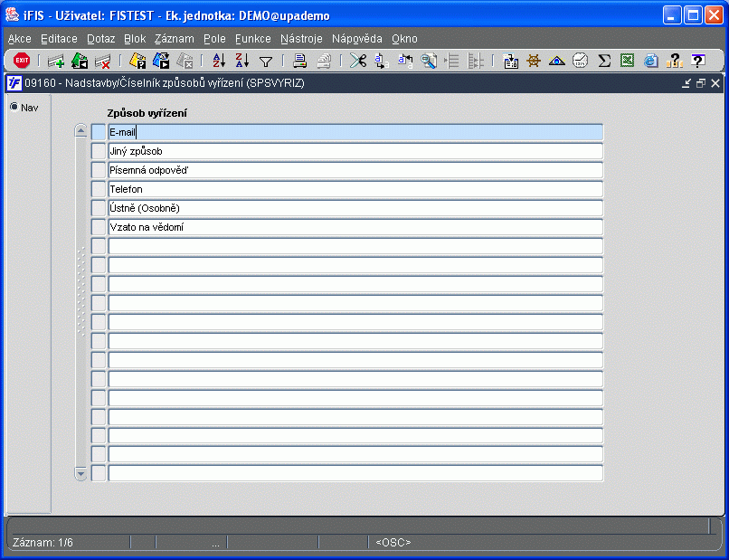Viewport: 729px width, 560px height.
Task: Click the selector box beside Jiný způsob
Action: pos(99,151)
